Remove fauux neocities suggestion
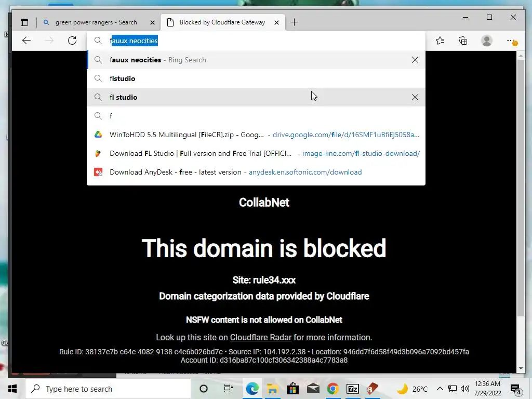Screen dimensions: 532x399 pos(415,60)
